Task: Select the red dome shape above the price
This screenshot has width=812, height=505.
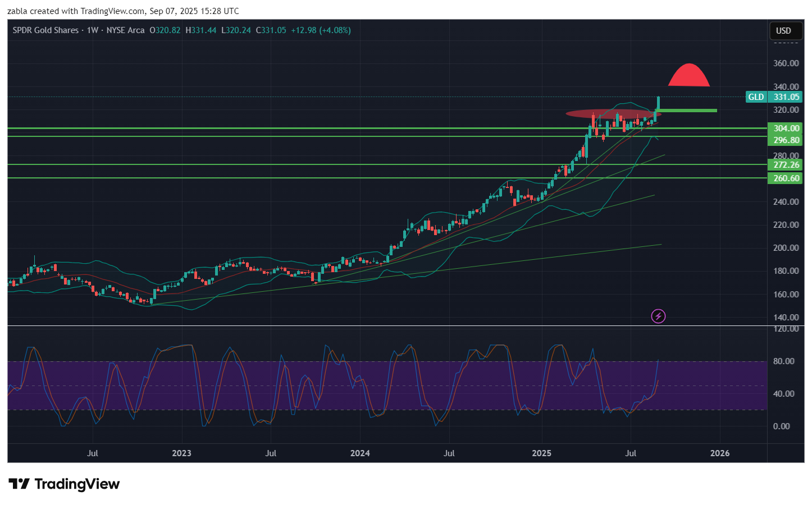Action: point(688,77)
